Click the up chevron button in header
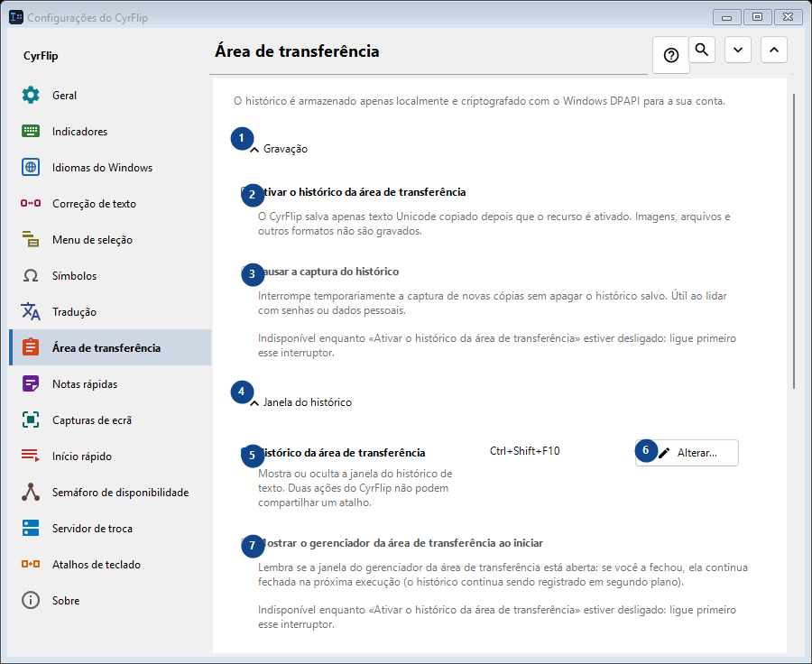 (774, 50)
